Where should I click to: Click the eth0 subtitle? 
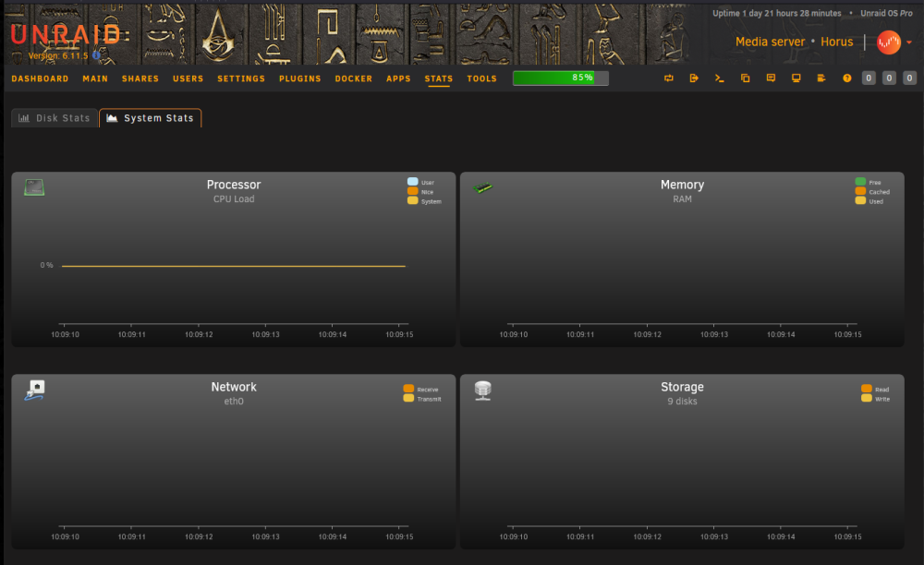click(234, 402)
